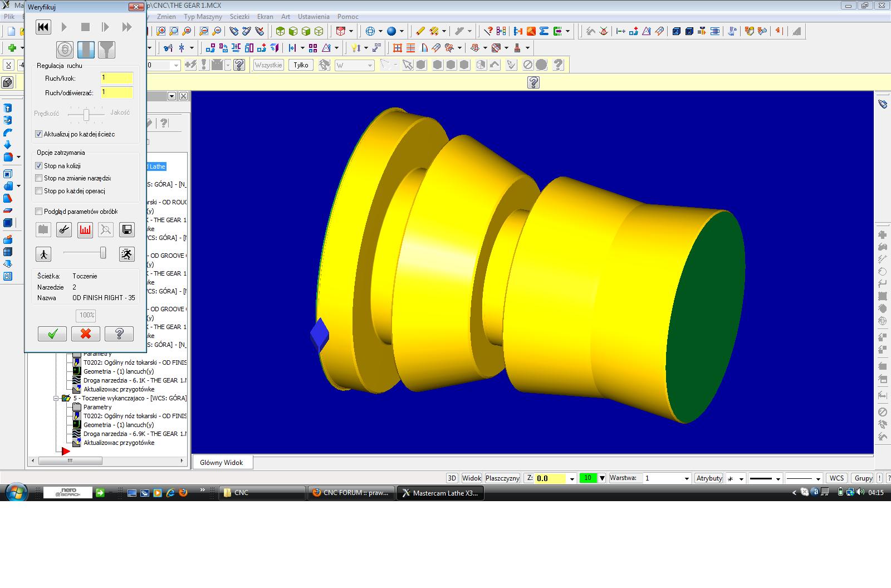Click the Ruch/krok input field
Image resolution: width=891 pixels, height=588 pixels.
[117, 78]
